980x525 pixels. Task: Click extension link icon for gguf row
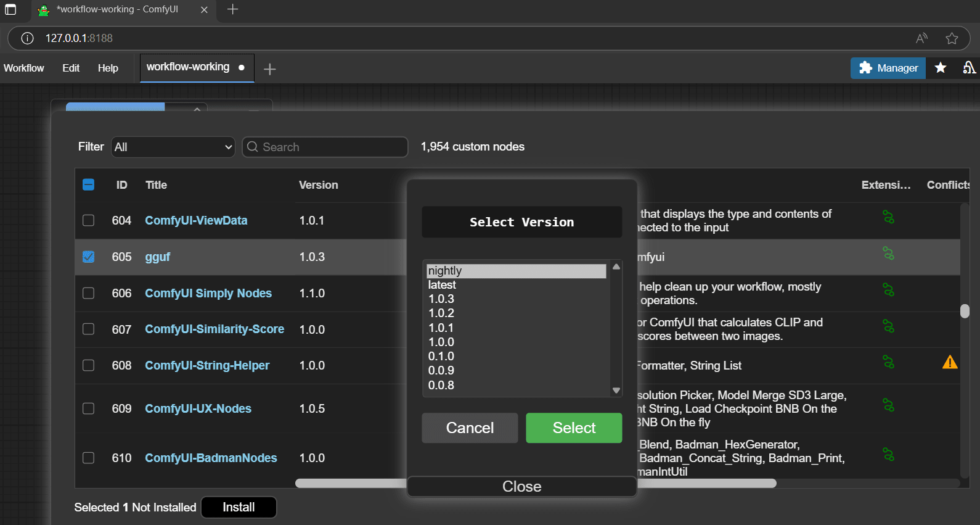[888, 254]
